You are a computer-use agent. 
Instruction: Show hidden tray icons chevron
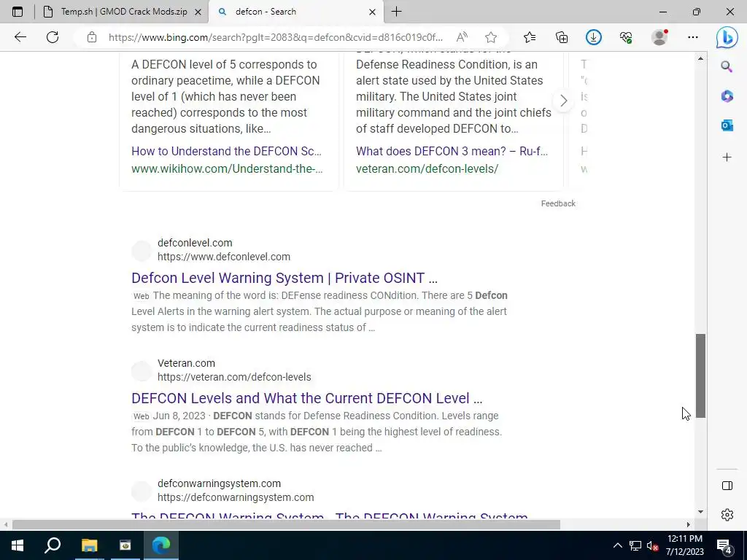point(617,545)
